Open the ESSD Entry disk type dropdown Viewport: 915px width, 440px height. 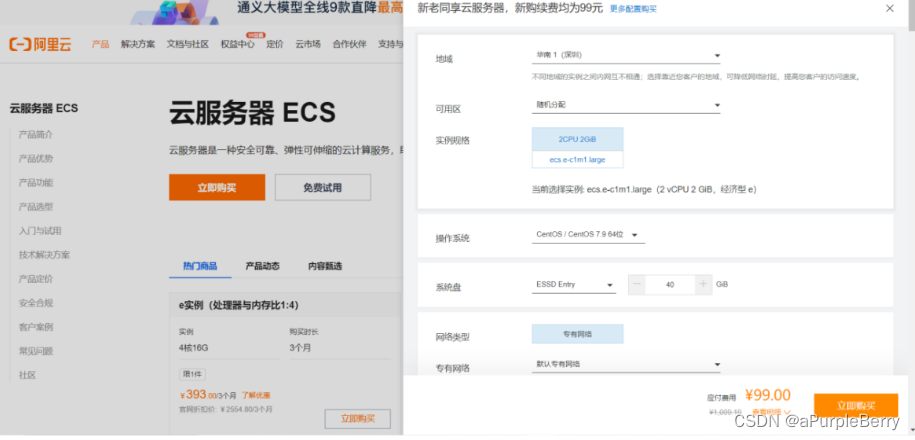click(574, 285)
